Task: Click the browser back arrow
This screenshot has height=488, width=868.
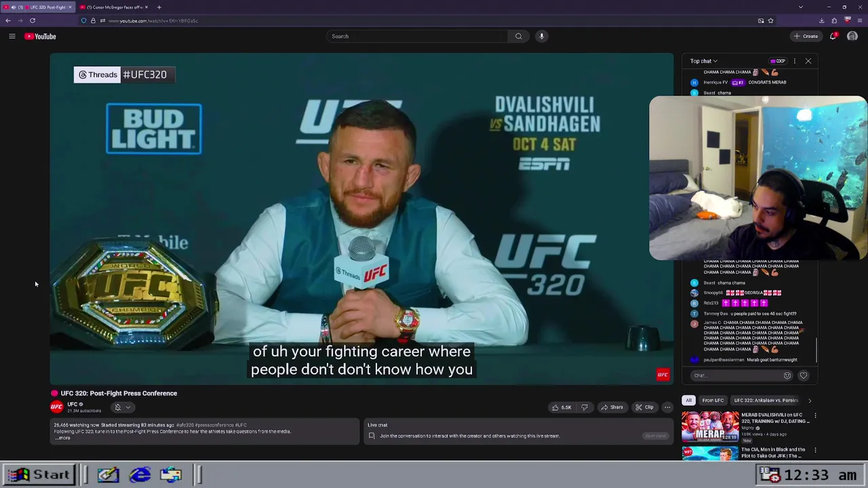Action: point(8,20)
